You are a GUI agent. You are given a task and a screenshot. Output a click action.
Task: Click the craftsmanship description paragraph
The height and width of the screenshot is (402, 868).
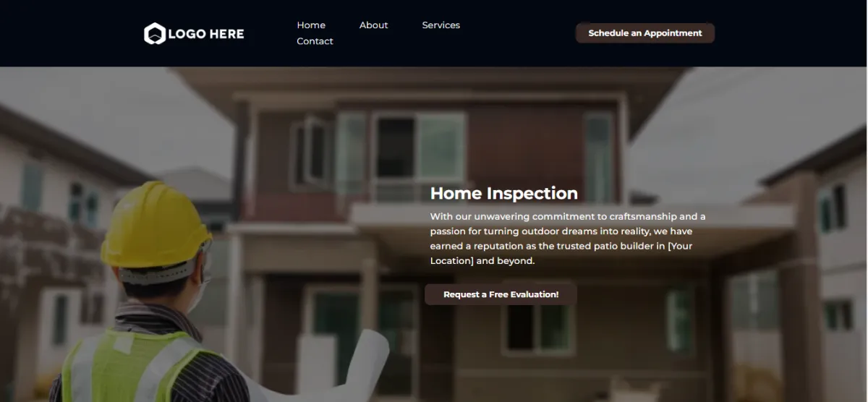[569, 239]
